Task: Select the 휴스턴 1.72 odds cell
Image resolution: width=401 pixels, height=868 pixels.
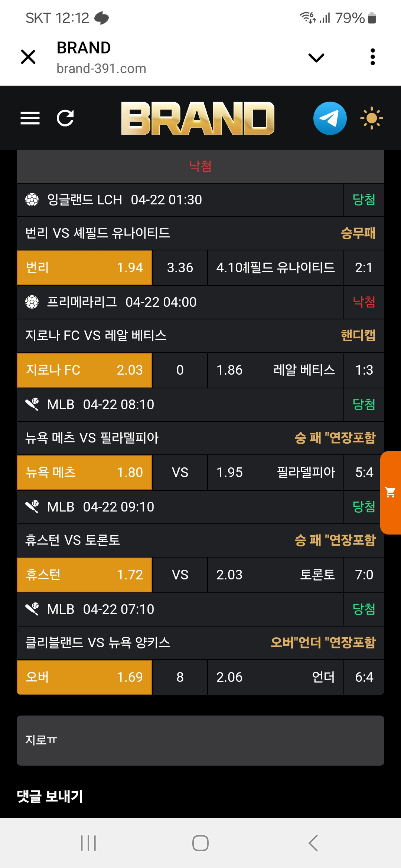Action: pyautogui.click(x=85, y=575)
